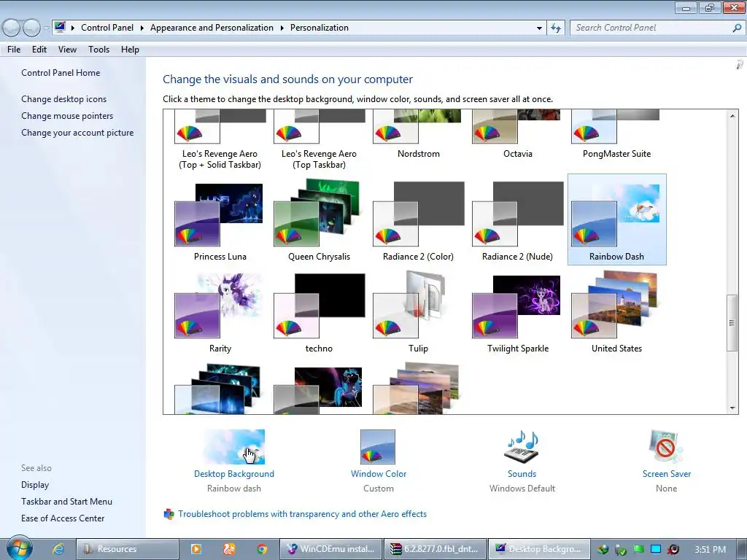The height and width of the screenshot is (560, 747).
Task: Open the Screen Saver icon
Action: click(666, 446)
